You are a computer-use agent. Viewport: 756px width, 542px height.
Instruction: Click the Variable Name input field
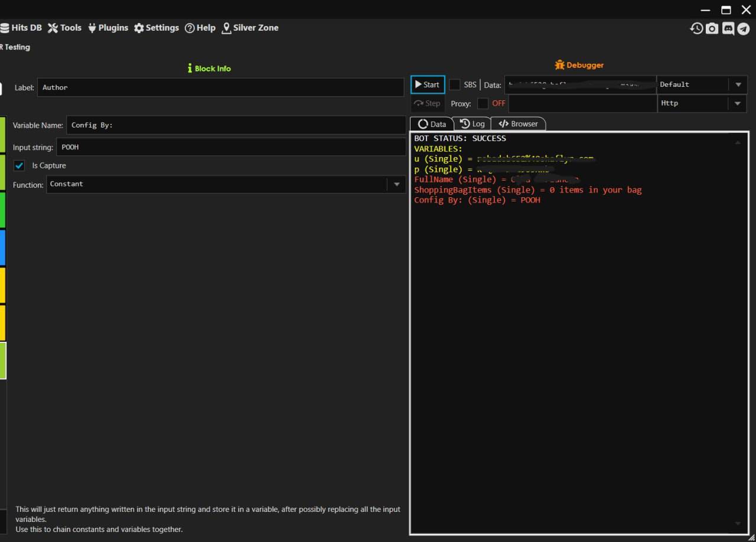[236, 125]
